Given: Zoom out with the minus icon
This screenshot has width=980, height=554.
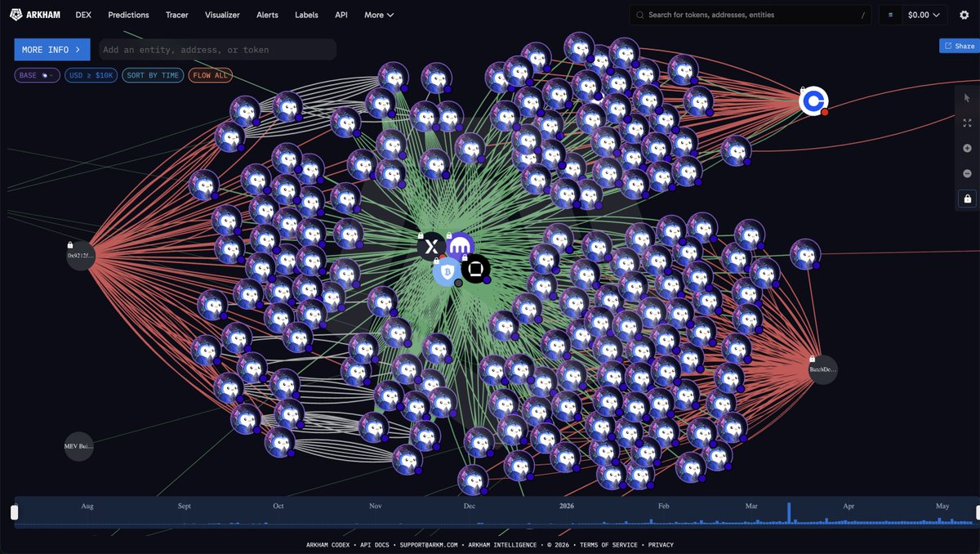Looking at the screenshot, I should tap(967, 173).
